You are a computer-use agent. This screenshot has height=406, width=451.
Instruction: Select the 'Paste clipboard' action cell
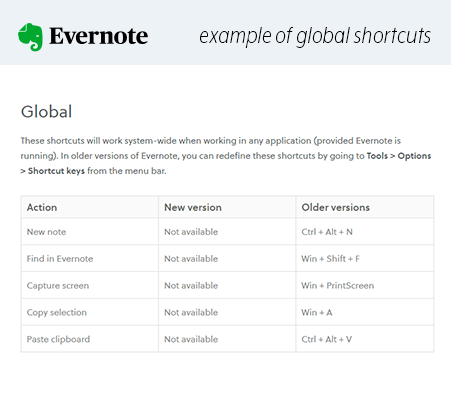point(90,339)
